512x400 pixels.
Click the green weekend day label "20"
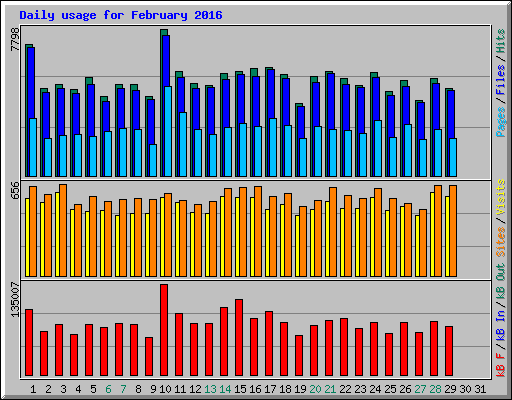(x=315, y=389)
